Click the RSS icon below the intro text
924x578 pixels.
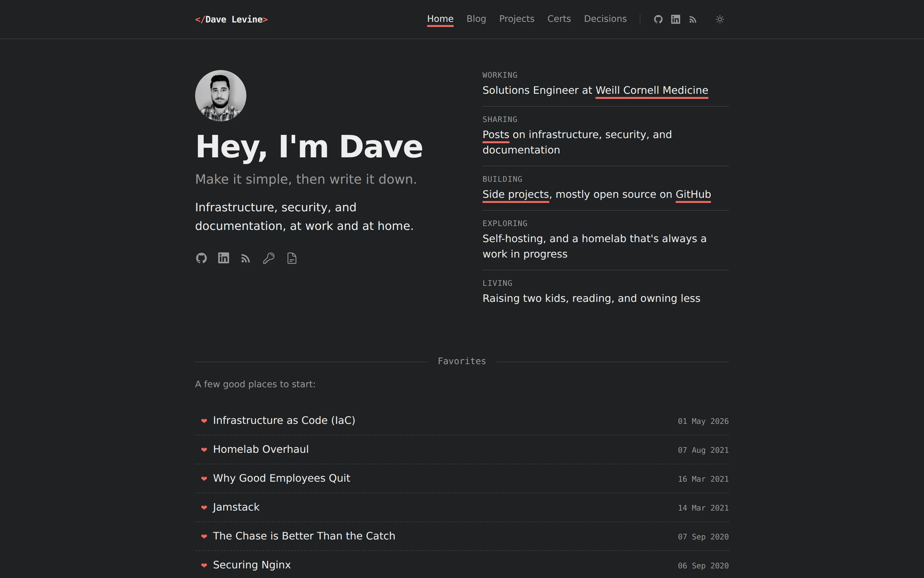point(245,258)
